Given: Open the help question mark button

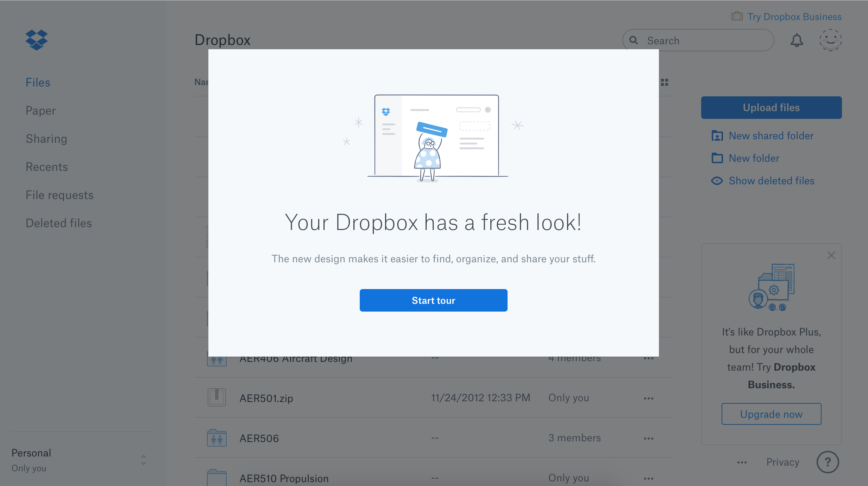Looking at the screenshot, I should (828, 462).
